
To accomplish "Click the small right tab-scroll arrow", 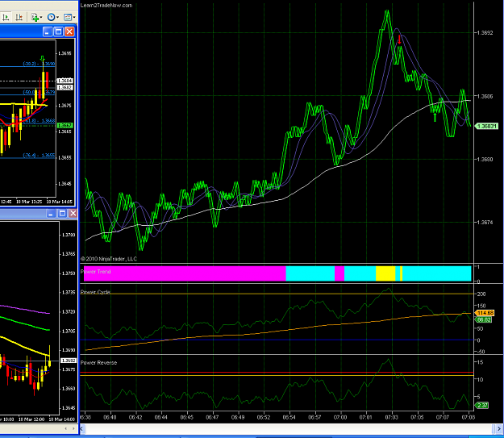I will pyautogui.click(x=73, y=428).
